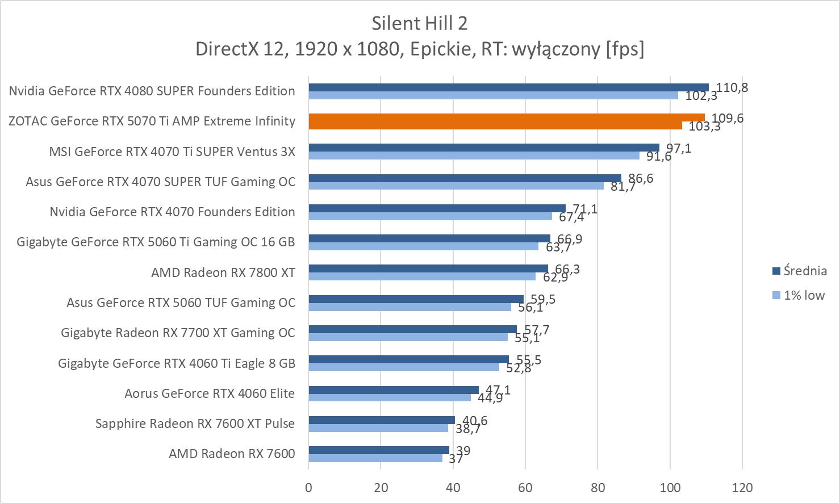This screenshot has width=840, height=504.
Task: Select the Aorus GeForce RTX 4060 Elite label
Action: point(210,393)
